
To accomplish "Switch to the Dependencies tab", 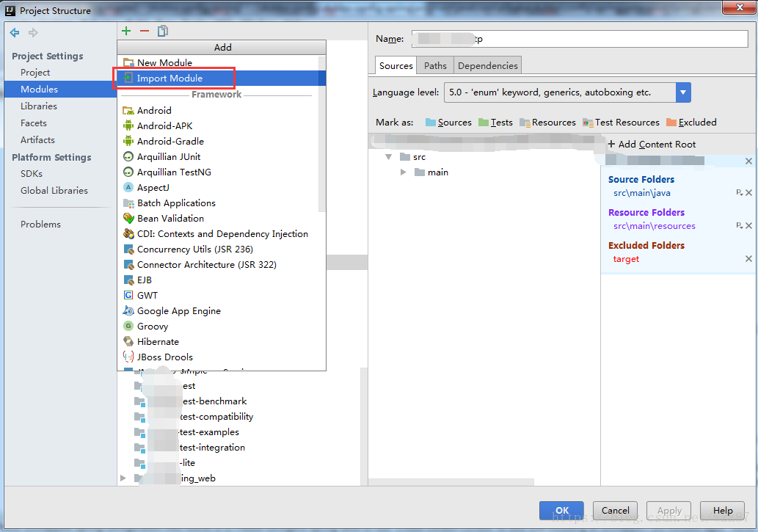I will [x=488, y=66].
